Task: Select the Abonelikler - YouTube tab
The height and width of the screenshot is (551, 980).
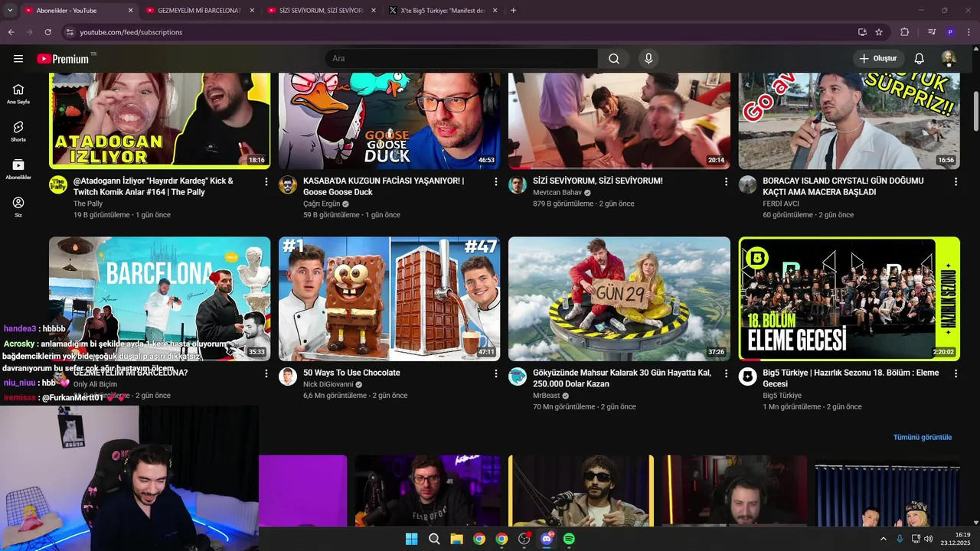Action: 77,11
